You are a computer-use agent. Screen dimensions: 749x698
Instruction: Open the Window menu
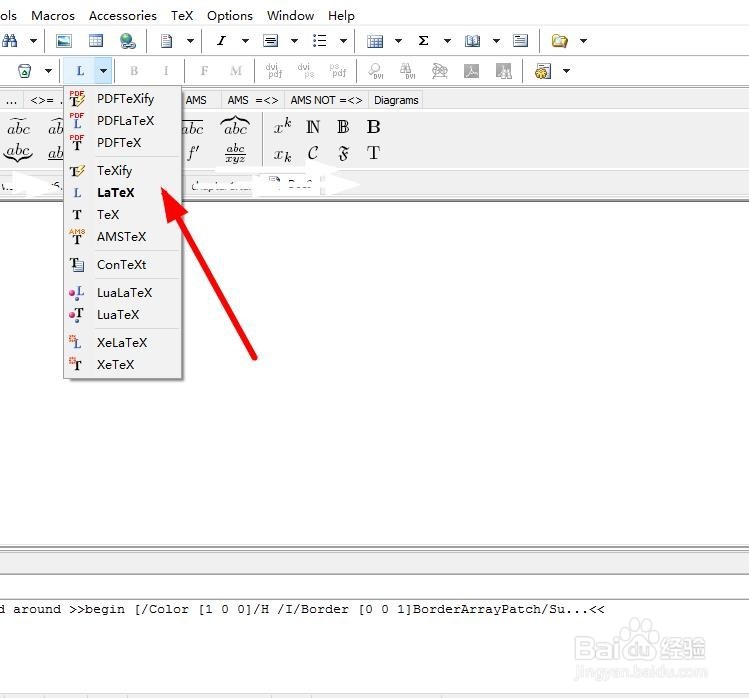[x=290, y=16]
